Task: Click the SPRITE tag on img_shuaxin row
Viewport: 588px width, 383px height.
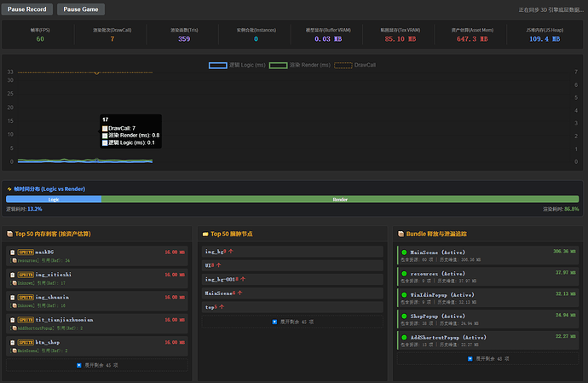Action: 26,298
